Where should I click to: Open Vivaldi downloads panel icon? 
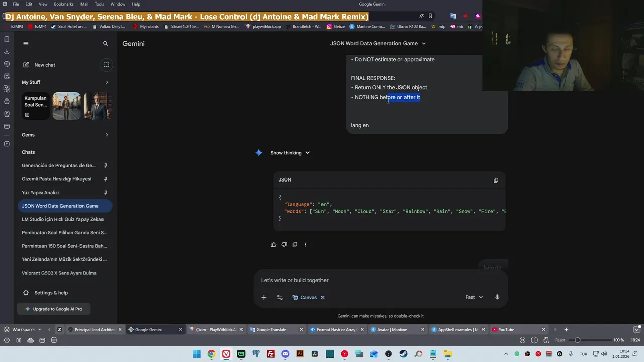tap(7, 52)
